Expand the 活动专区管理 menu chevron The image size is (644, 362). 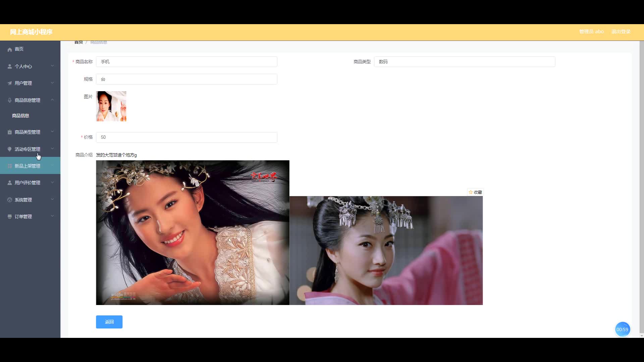coord(52,149)
